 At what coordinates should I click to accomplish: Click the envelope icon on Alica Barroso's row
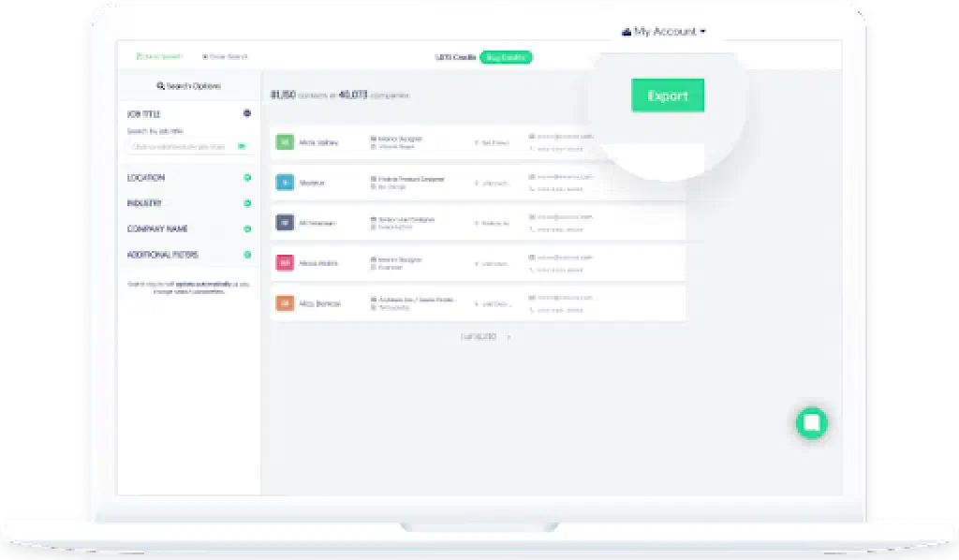click(x=532, y=298)
